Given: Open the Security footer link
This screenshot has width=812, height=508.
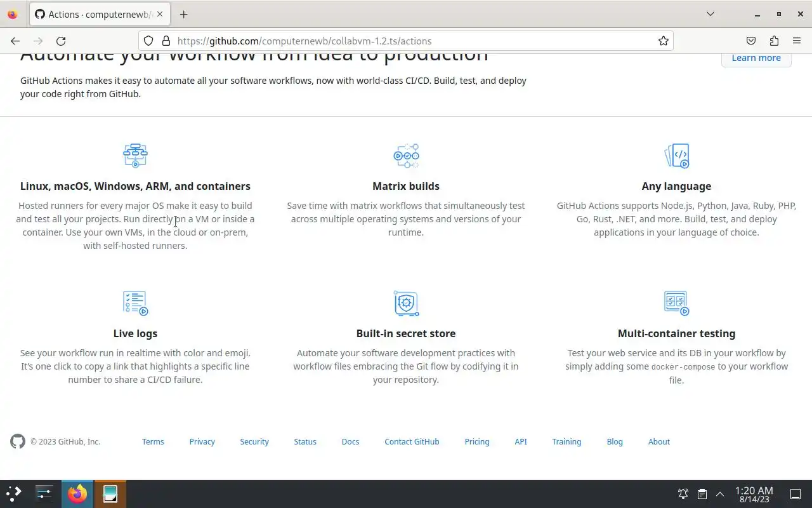Looking at the screenshot, I should coord(254,441).
